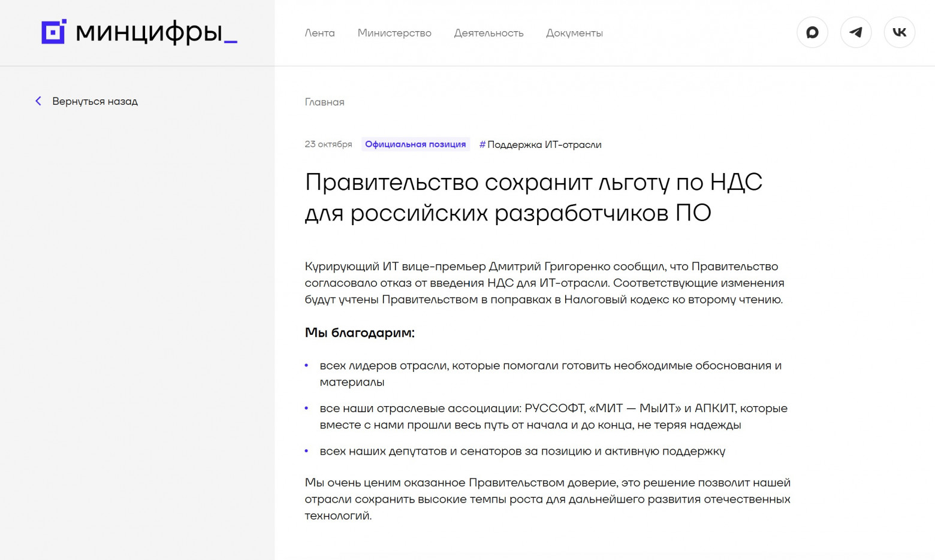Go to the Главная breadcrumb
935x560 pixels.
tap(324, 102)
